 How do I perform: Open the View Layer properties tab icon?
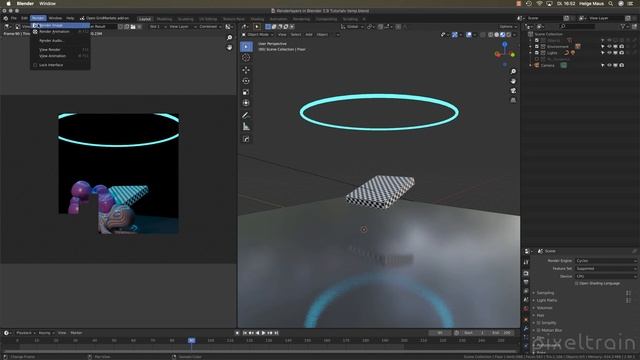point(526,291)
